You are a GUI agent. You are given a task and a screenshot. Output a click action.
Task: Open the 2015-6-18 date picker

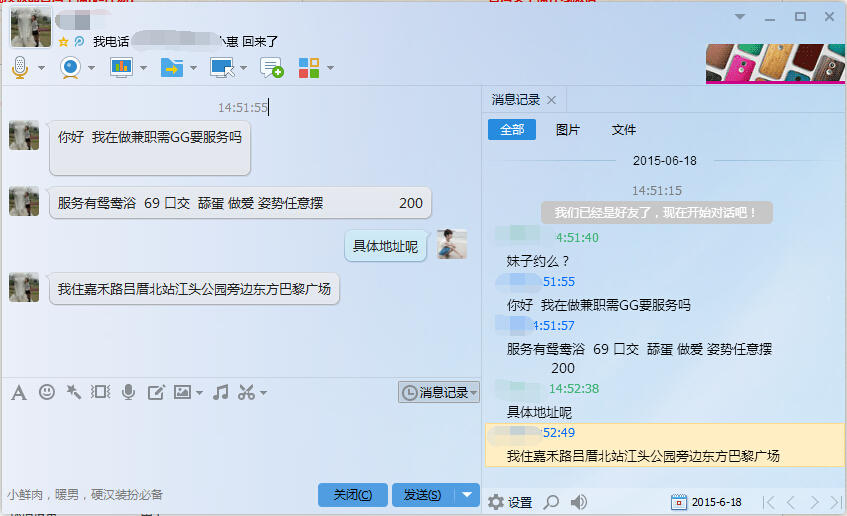coord(706,502)
